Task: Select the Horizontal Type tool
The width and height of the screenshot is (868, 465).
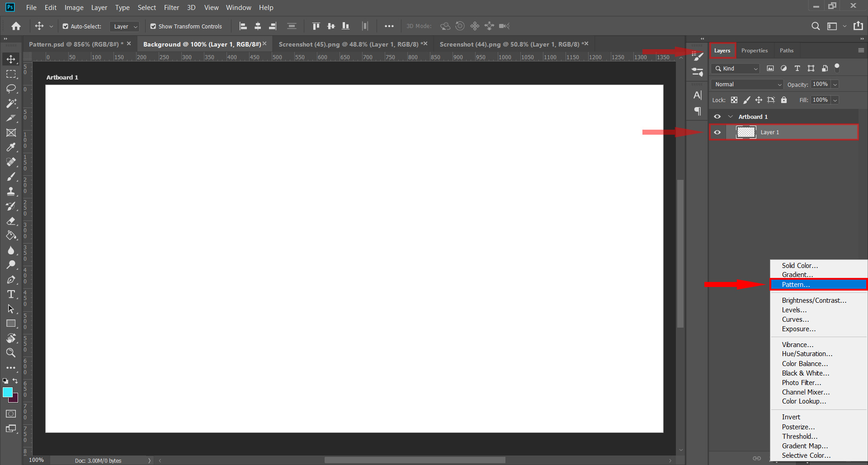Action: click(x=11, y=295)
